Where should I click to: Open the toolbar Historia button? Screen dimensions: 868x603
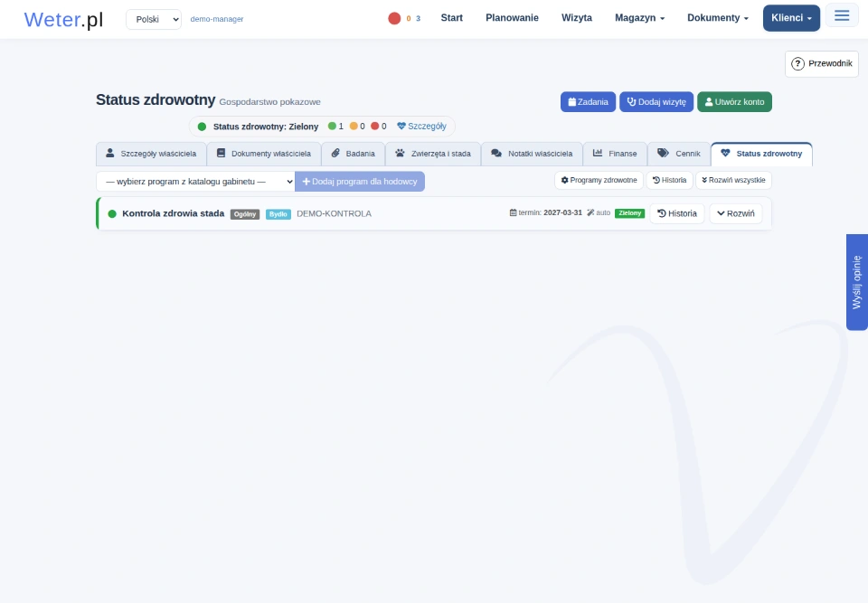pos(670,181)
